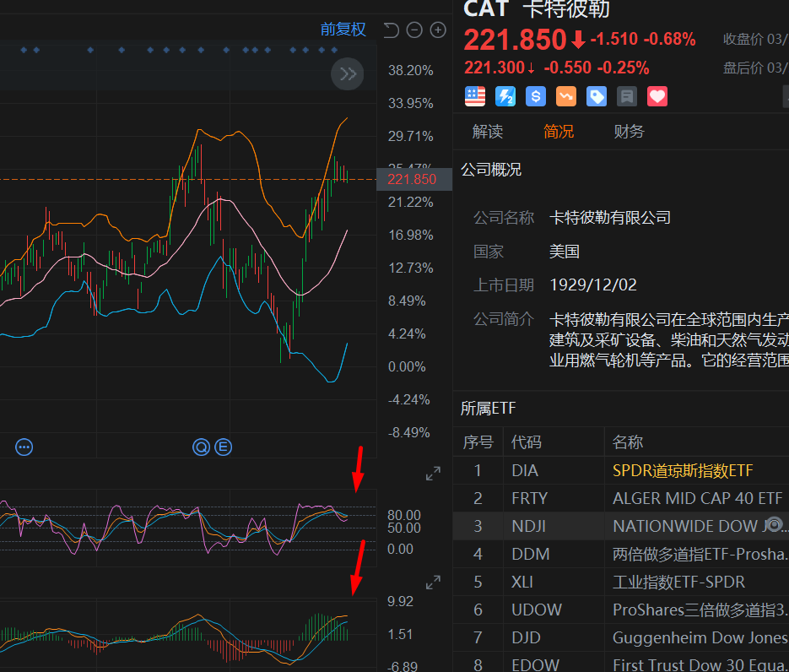The image size is (789, 672).
Task: Click the orange trend chart icon
Action: (566, 96)
